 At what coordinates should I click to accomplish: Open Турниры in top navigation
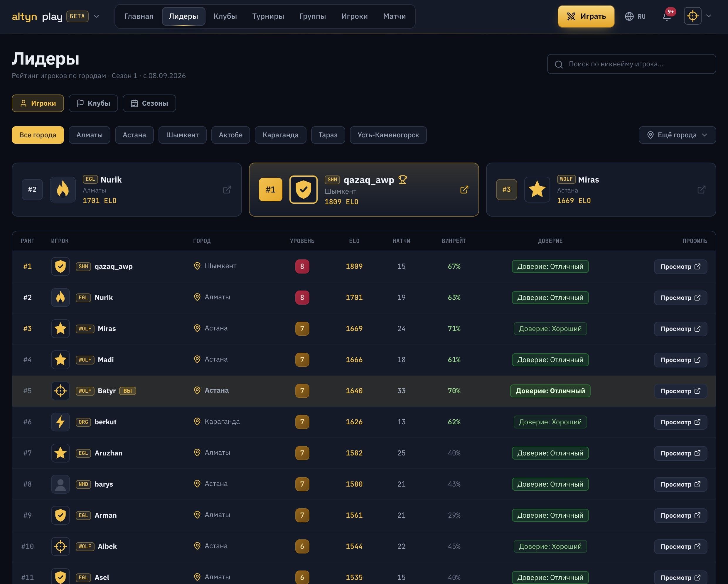click(268, 16)
